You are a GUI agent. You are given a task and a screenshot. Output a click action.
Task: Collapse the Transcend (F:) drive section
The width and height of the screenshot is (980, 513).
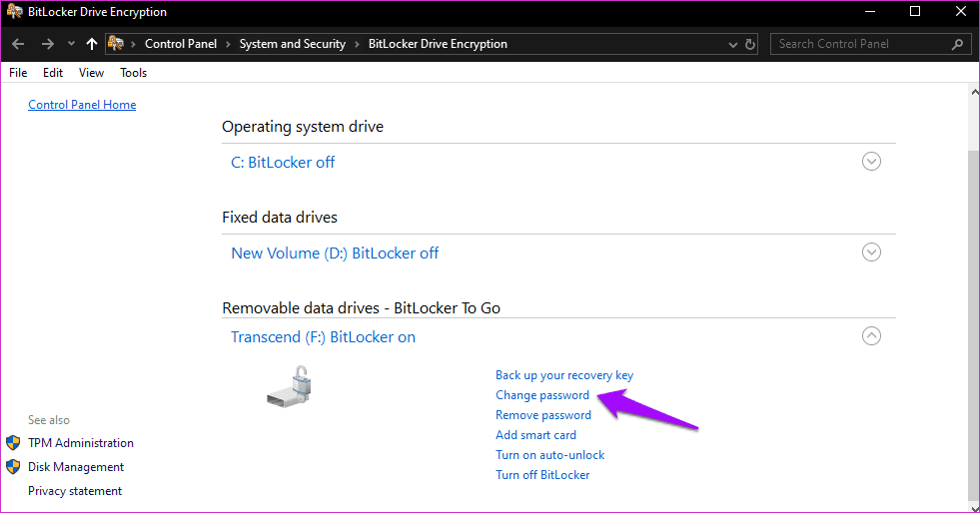pyautogui.click(x=871, y=335)
